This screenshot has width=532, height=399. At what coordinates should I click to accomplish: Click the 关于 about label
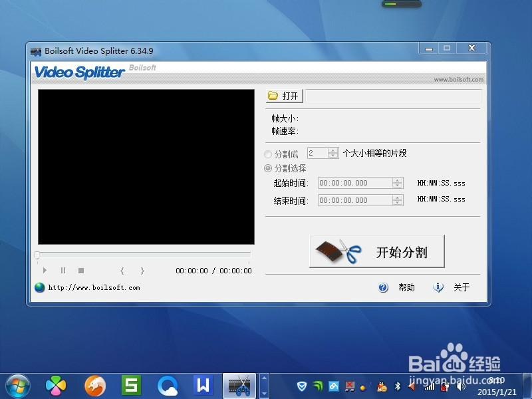click(462, 288)
